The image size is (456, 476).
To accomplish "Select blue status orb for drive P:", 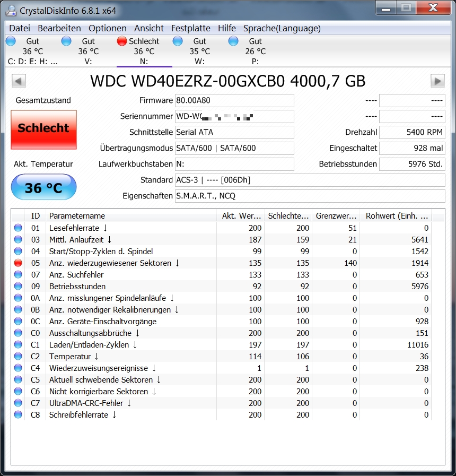I will (233, 41).
